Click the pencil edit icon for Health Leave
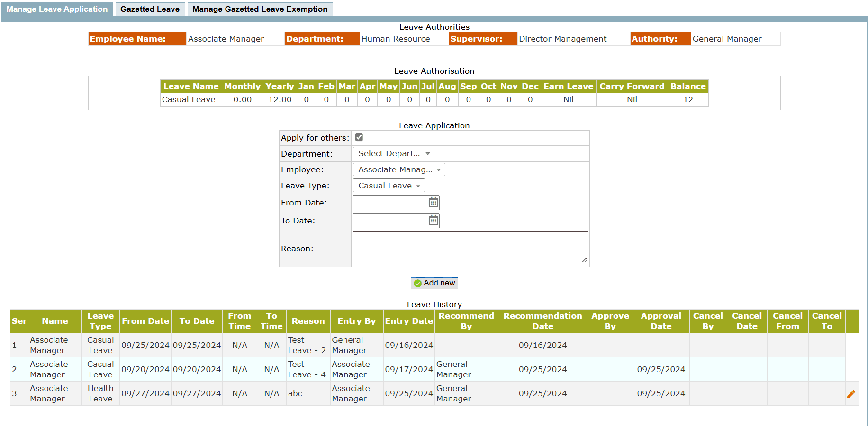The height and width of the screenshot is (427, 868). tap(851, 394)
